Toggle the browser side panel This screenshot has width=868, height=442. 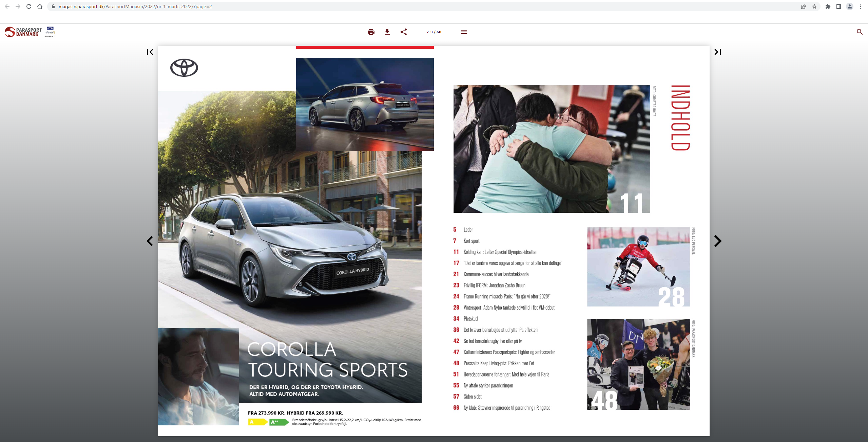[838, 6]
